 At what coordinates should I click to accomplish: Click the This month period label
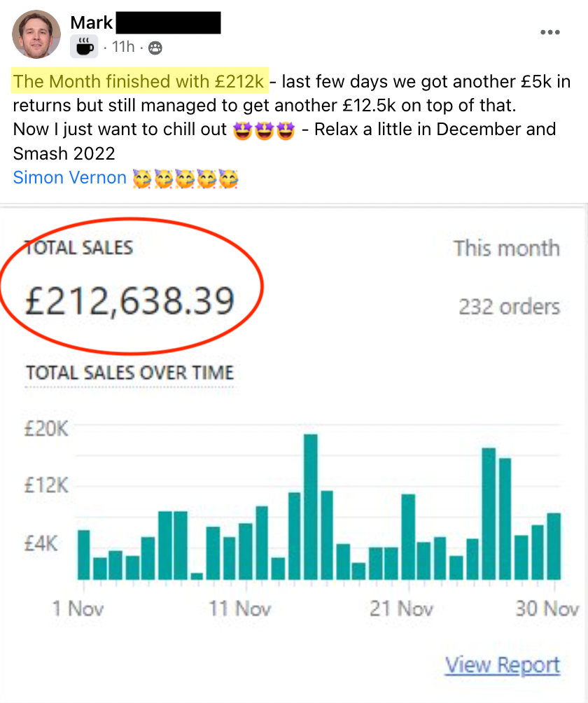click(506, 248)
